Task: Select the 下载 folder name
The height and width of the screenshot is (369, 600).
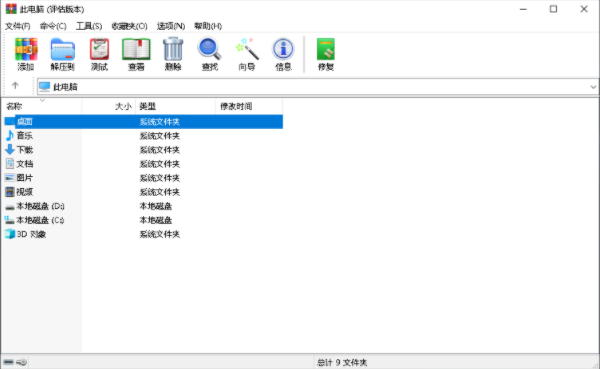Action: tap(24, 150)
